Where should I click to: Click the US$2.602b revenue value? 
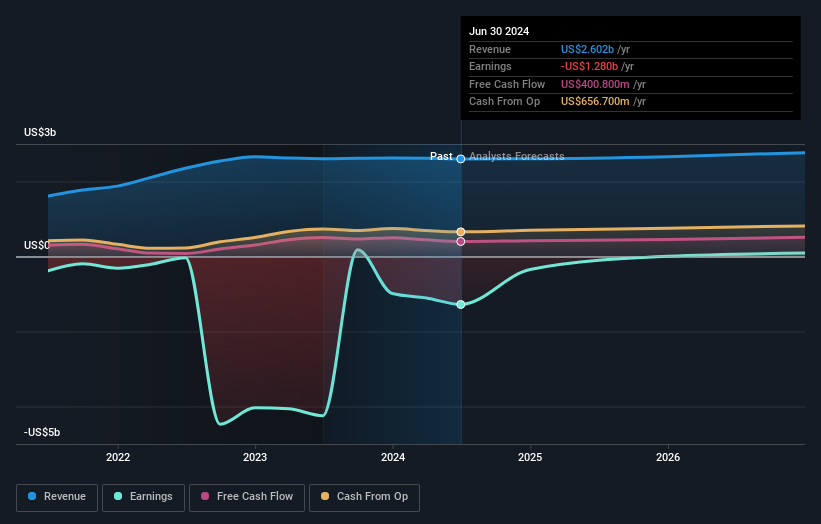click(x=587, y=49)
